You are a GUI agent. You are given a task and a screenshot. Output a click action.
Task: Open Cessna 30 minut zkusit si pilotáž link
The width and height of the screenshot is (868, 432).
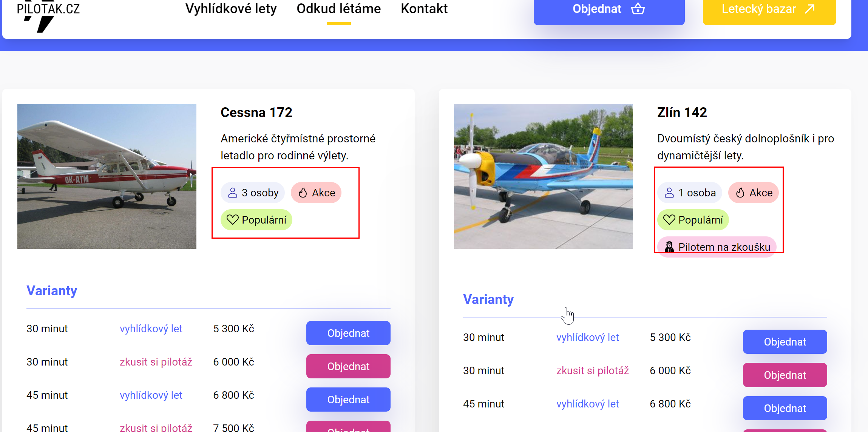156,362
